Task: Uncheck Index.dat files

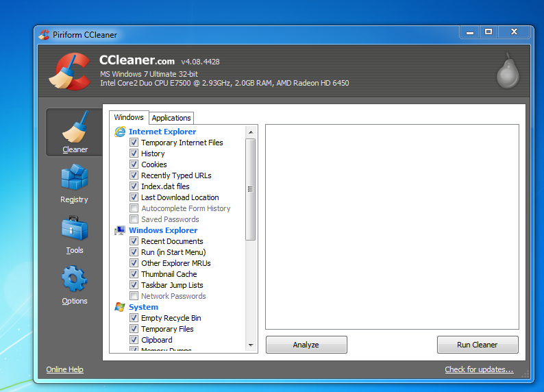Action: coord(134,186)
